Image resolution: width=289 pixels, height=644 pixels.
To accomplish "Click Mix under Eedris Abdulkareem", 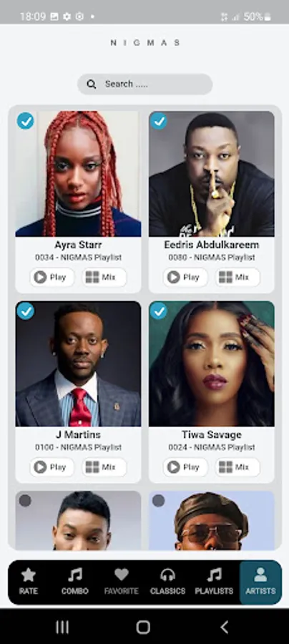I will click(237, 277).
